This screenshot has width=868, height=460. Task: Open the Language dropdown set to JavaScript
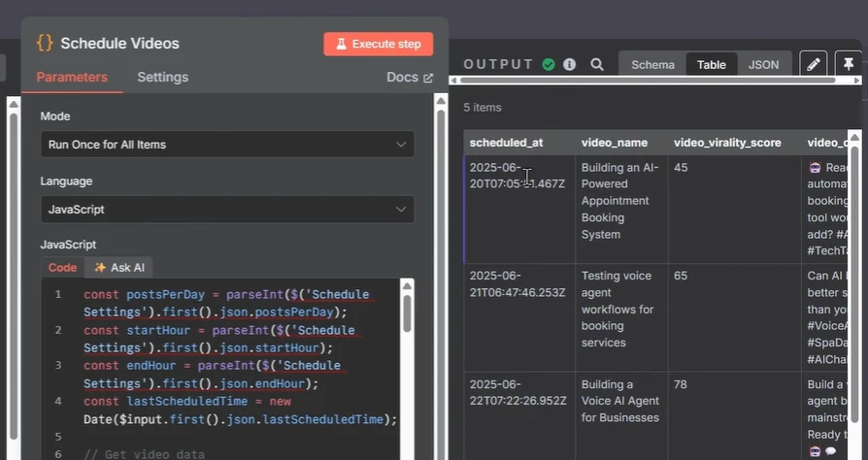point(227,210)
